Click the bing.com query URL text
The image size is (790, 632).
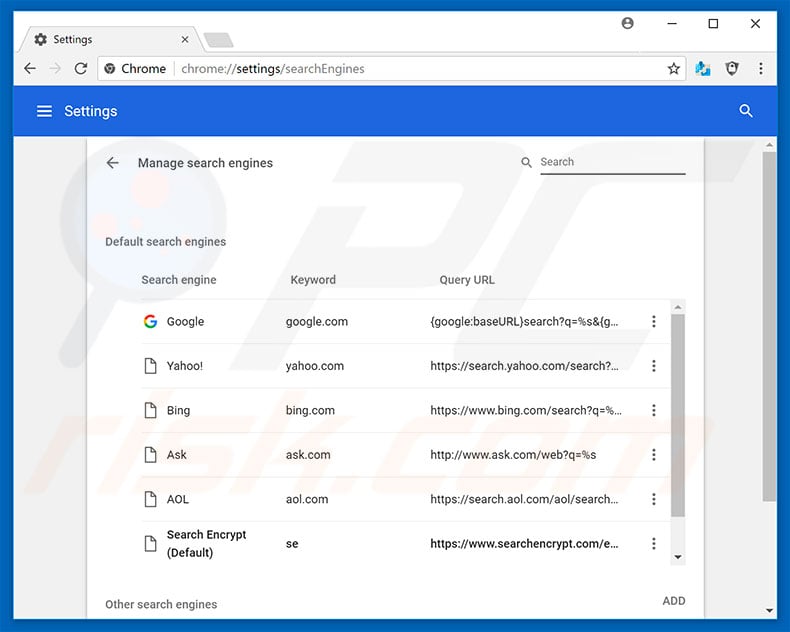point(526,410)
